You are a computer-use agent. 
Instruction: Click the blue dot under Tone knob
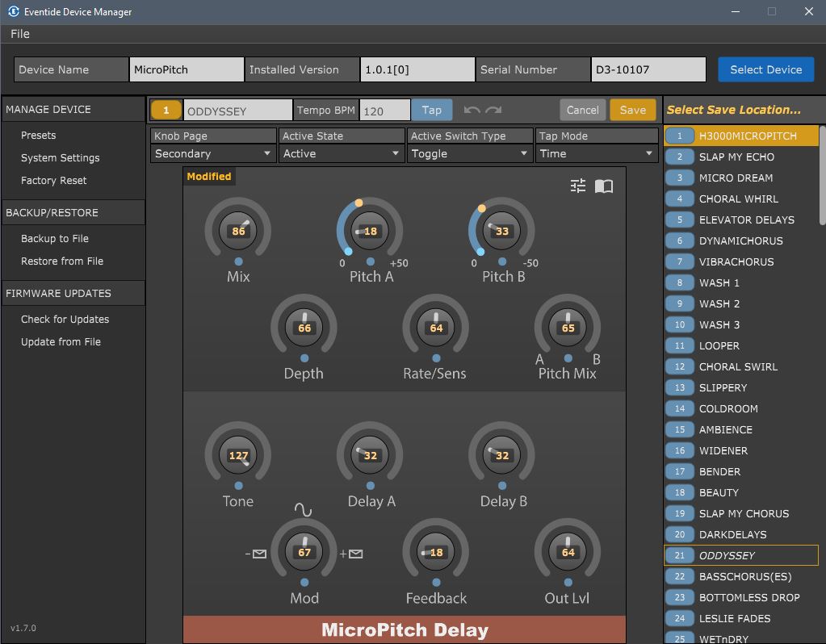pos(239,486)
